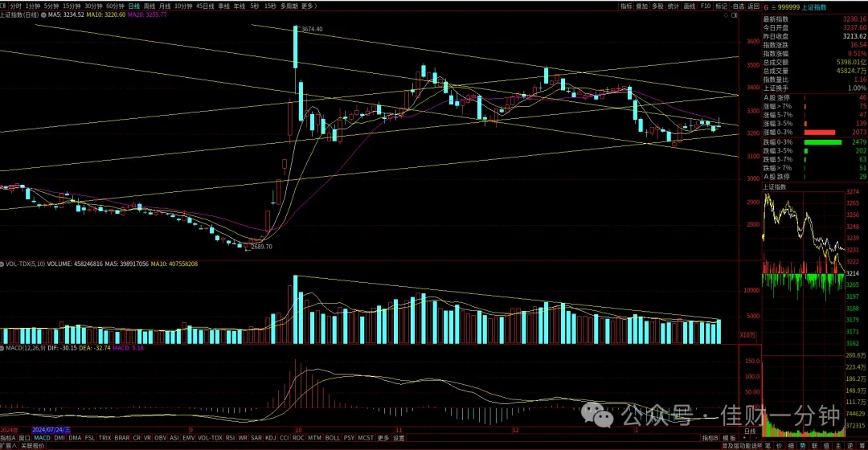Image resolution: width=868 pixels, height=450 pixels.
Task: Expand 更多 indicators in bottom bar
Action: pos(383,438)
